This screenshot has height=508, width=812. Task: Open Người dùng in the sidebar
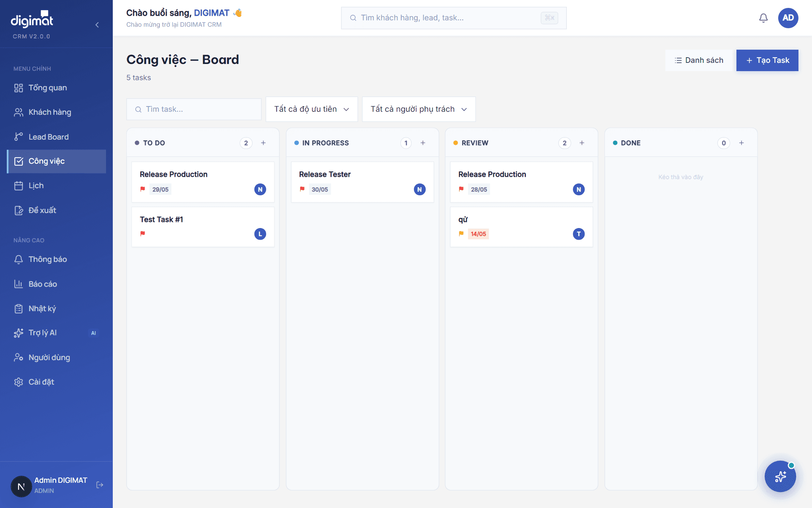pyautogui.click(x=56, y=357)
